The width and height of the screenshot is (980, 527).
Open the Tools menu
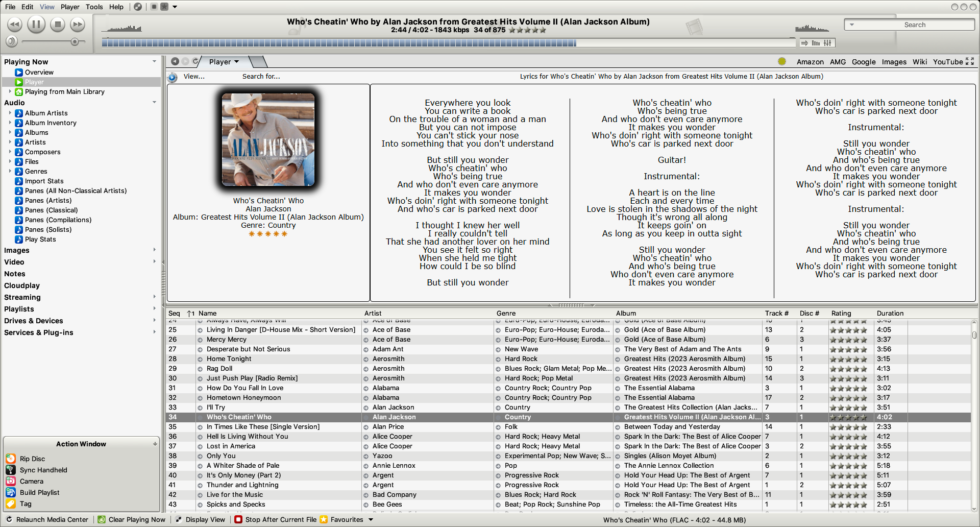pos(94,7)
